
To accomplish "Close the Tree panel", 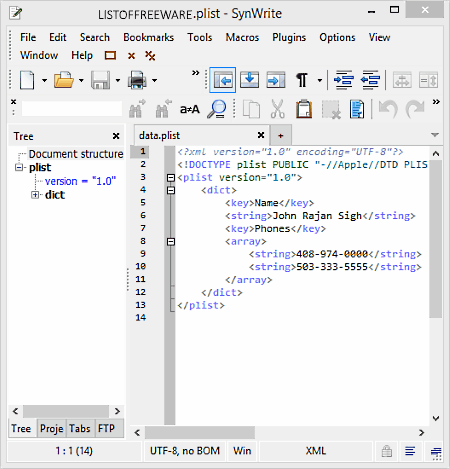I will 116,136.
